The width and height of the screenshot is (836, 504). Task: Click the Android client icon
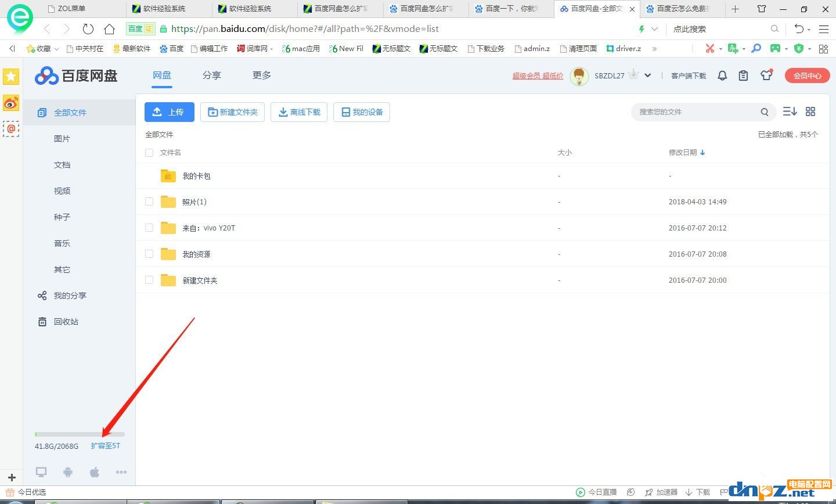68,472
